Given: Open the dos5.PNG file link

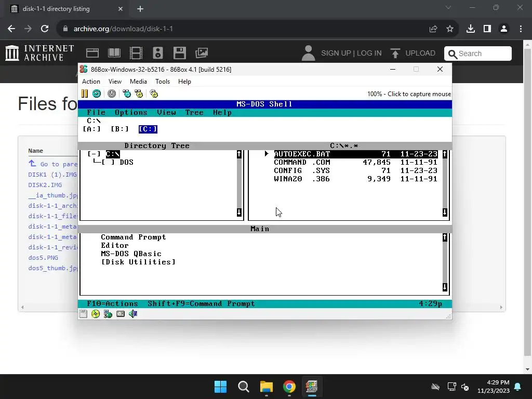Looking at the screenshot, I should tap(43, 258).
